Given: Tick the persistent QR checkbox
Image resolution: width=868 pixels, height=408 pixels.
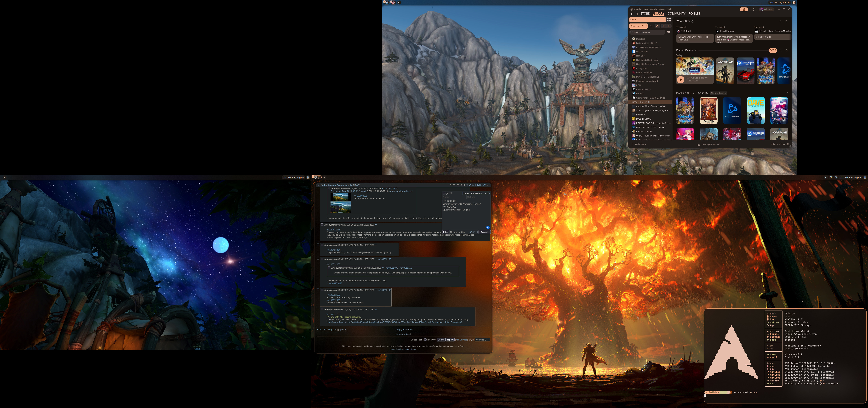Looking at the screenshot, I should [444, 193].
